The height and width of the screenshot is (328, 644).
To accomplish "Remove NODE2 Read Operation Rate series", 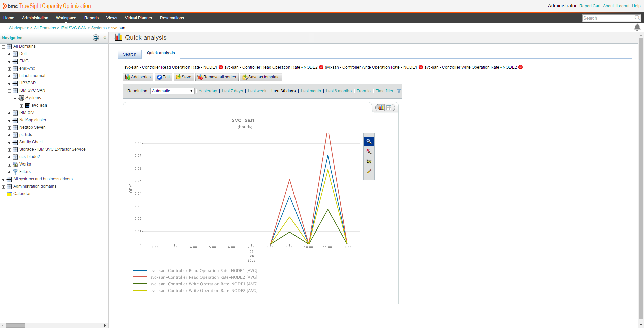I will tap(321, 67).
